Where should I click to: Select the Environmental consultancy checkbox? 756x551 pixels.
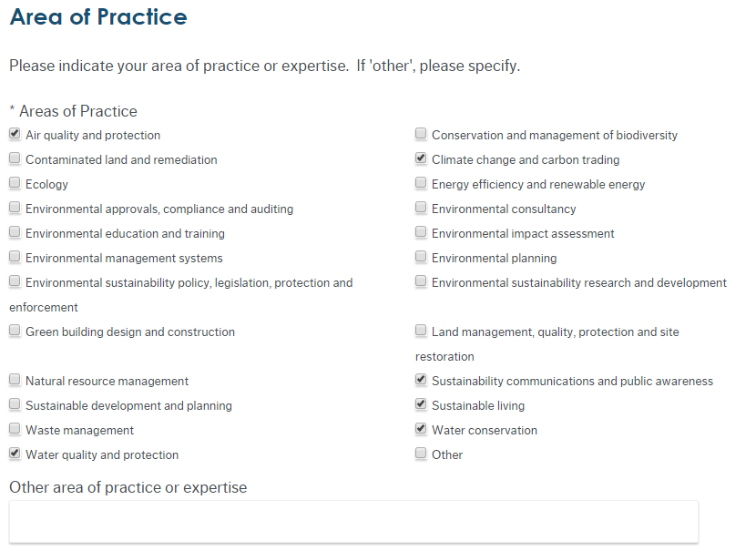tap(421, 209)
